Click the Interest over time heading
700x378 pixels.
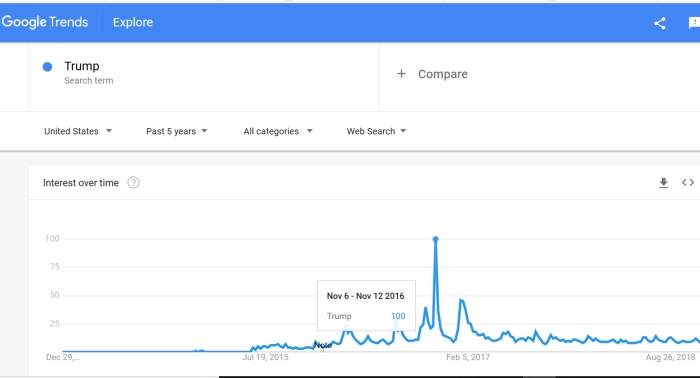81,183
